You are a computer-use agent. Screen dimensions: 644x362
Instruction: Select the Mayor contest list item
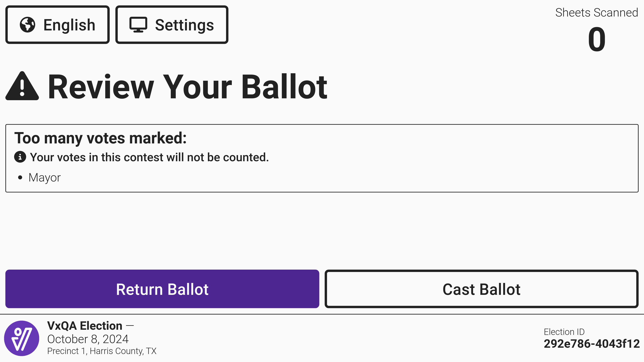pos(45,178)
